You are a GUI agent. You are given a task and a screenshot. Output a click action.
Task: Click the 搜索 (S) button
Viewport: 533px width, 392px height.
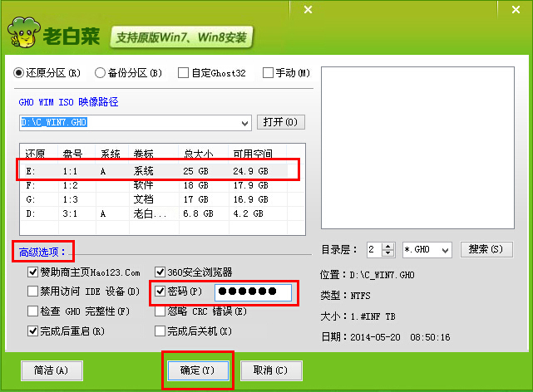pyautogui.click(x=486, y=249)
